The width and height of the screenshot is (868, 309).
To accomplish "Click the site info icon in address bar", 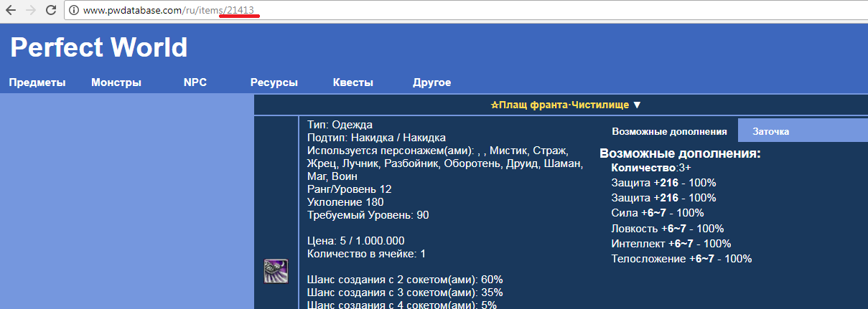I will click(x=74, y=11).
